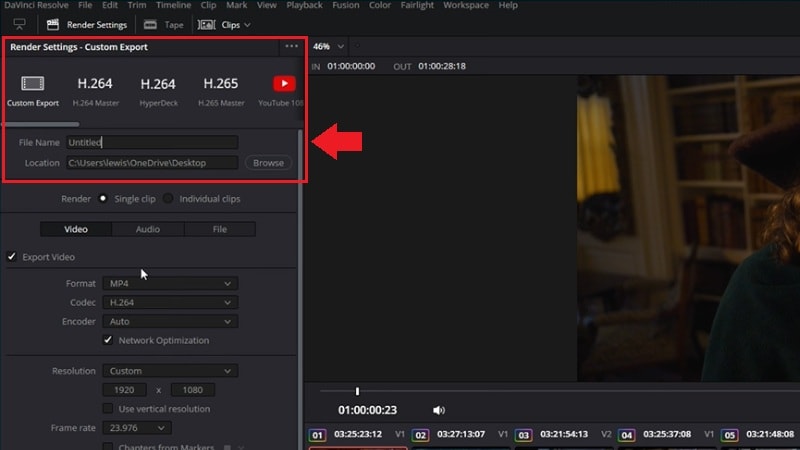The height and width of the screenshot is (450, 800).
Task: Open the Trim menu
Action: click(137, 5)
